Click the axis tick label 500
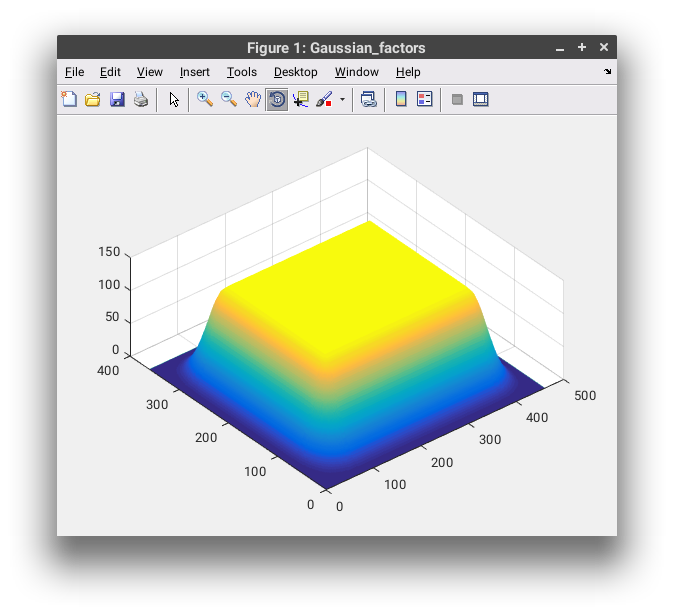The width and height of the screenshot is (674, 615). (x=585, y=395)
